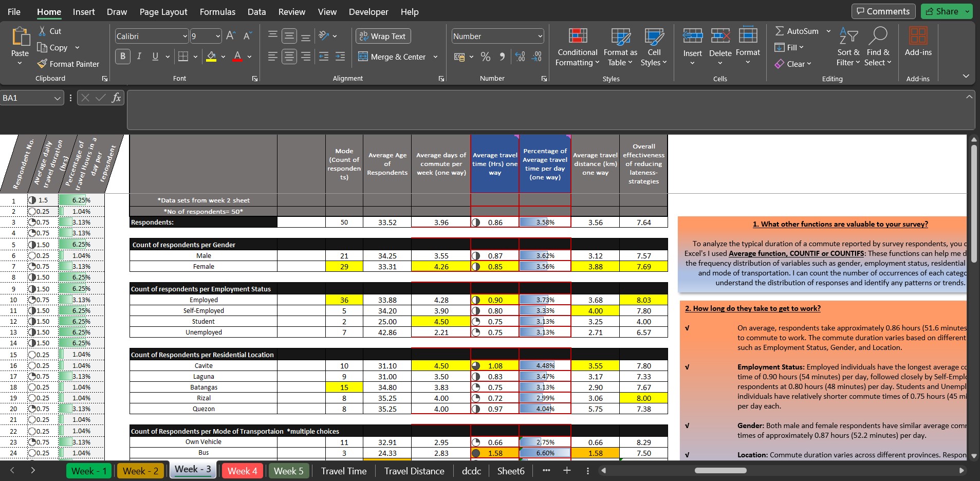This screenshot has height=481, width=980.
Task: Click the Insert Function fx icon
Action: [117, 98]
